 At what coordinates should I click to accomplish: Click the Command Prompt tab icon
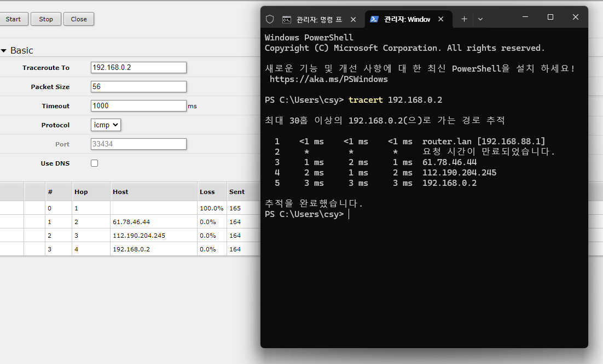coord(287,20)
